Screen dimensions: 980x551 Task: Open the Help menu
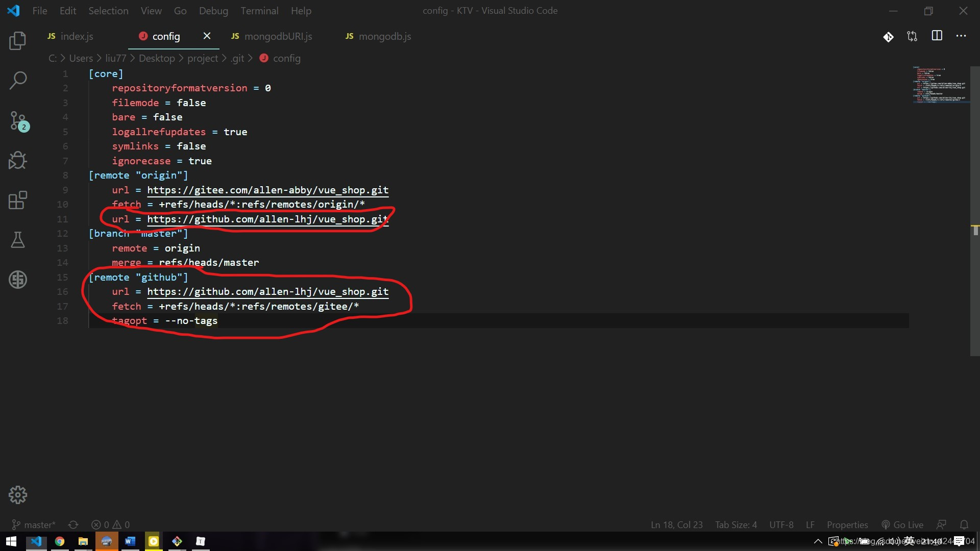tap(301, 11)
